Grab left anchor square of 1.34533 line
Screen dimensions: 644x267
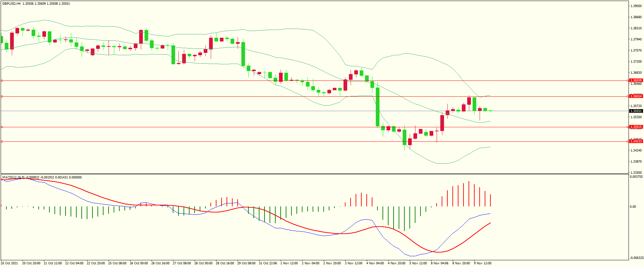2,141
